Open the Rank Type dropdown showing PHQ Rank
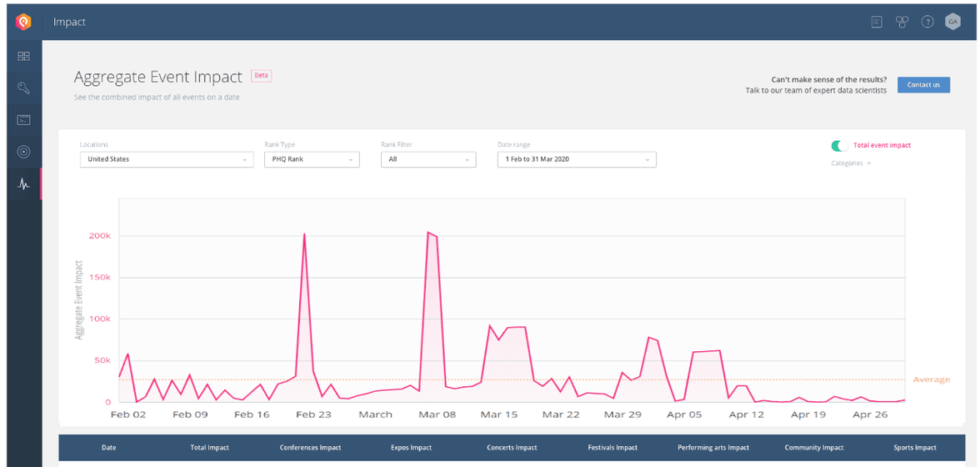This screenshot has height=467, width=980. point(312,159)
